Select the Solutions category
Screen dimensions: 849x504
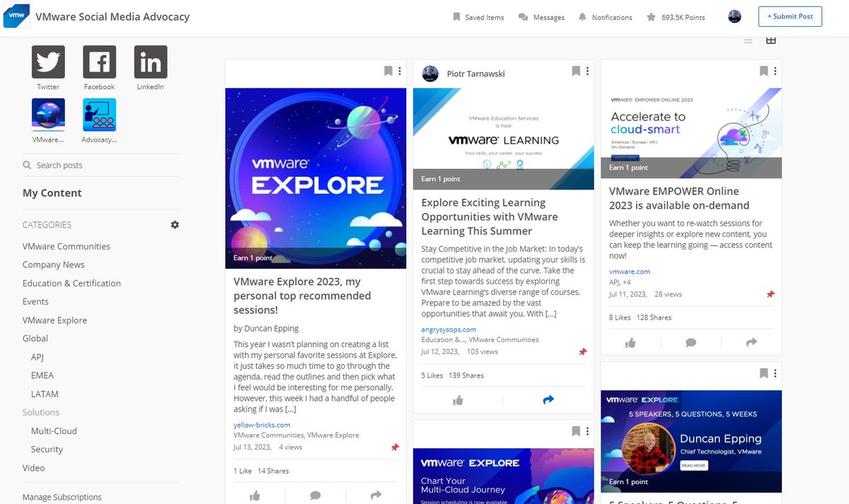click(41, 412)
